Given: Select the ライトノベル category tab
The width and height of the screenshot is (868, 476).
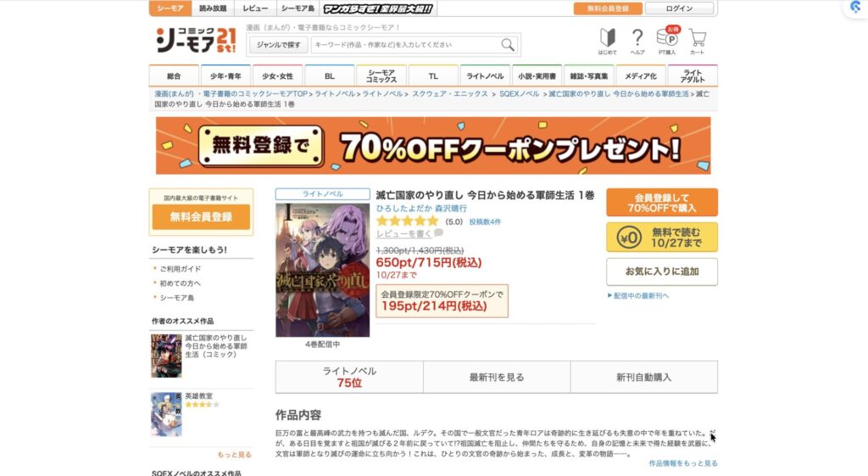Looking at the screenshot, I should tap(485, 76).
